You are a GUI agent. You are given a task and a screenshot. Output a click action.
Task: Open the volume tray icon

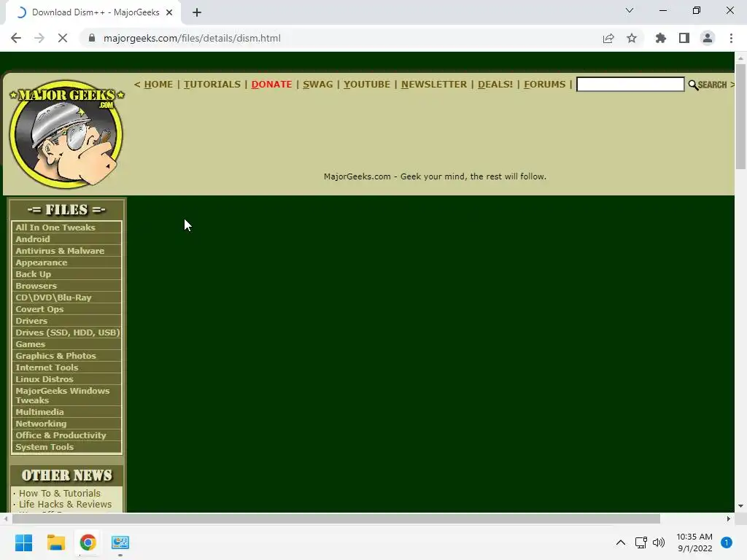coord(659,542)
